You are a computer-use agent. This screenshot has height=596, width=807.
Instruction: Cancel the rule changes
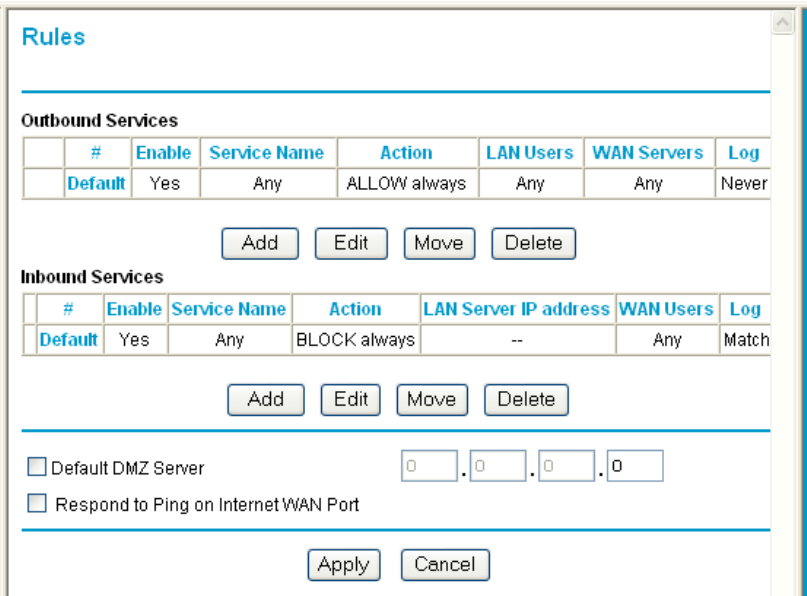coord(445,564)
